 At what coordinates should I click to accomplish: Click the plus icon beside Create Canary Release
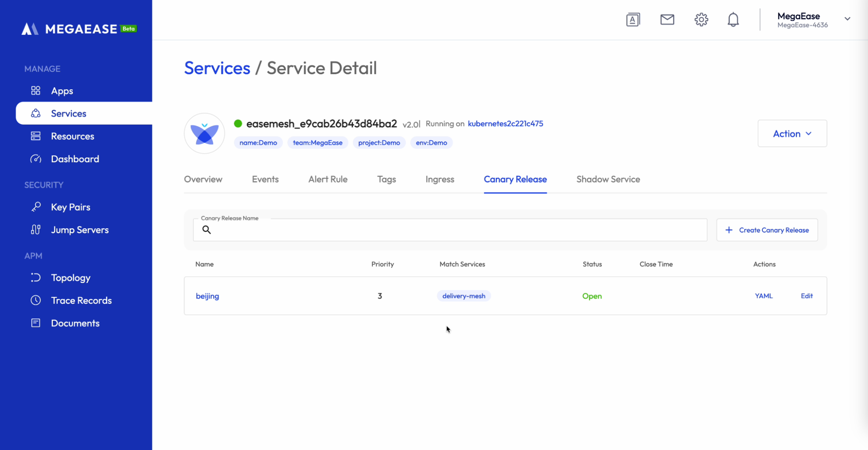coord(729,230)
